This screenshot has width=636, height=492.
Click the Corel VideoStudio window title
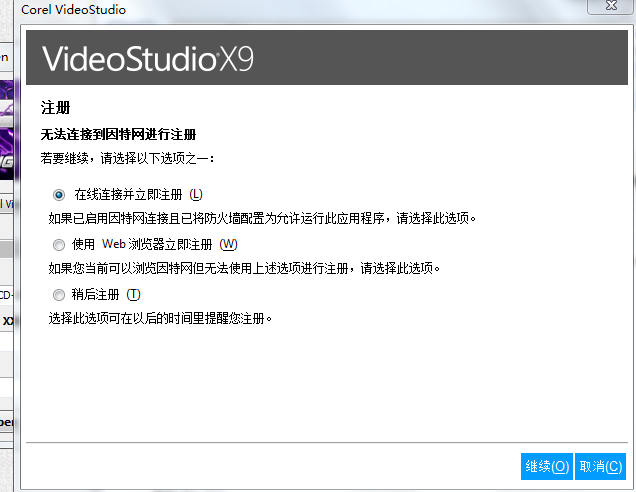tap(73, 10)
